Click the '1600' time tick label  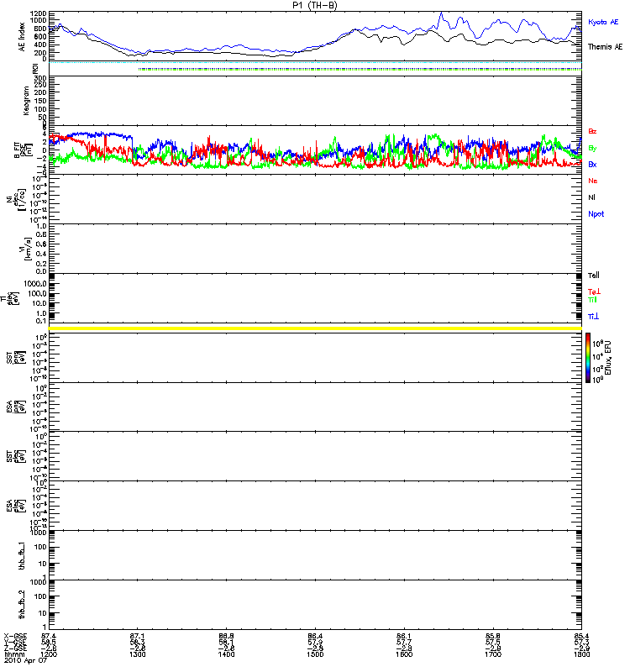[x=404, y=654]
